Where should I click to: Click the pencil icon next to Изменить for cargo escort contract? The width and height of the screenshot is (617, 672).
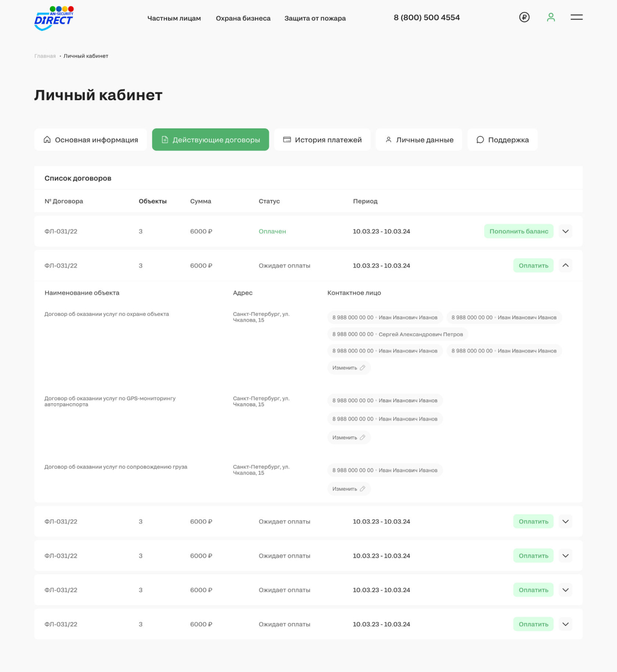pos(362,489)
